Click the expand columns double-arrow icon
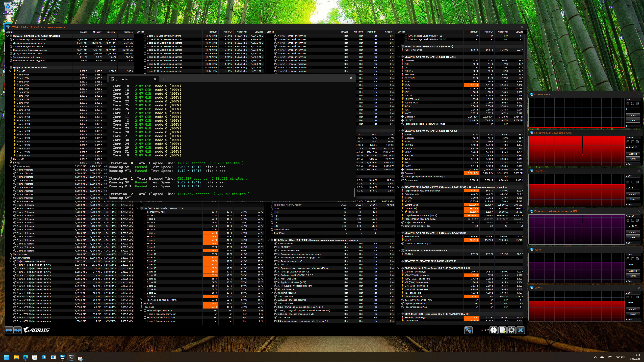The height and width of the screenshot is (362, 644). 9,330
